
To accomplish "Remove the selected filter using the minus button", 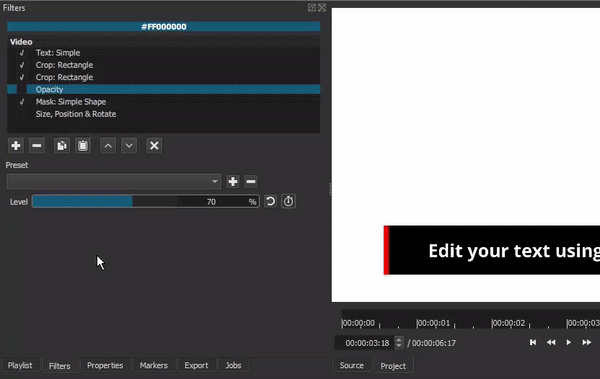I will pos(37,146).
